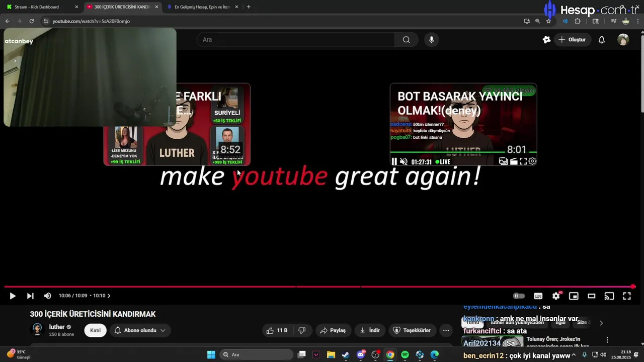Image resolution: width=644 pixels, height=362 pixels.
Task: Click the sparkle icon left of Oluştur
Action: pyautogui.click(x=546, y=40)
